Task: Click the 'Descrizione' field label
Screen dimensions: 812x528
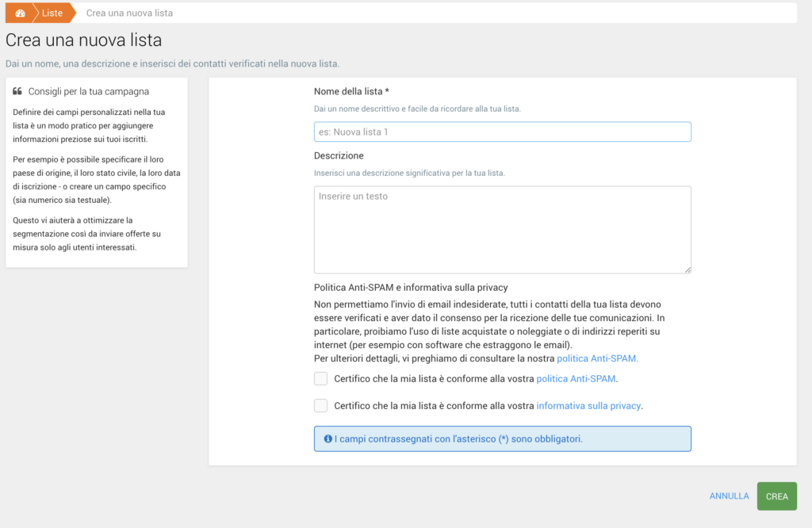Action: click(339, 155)
